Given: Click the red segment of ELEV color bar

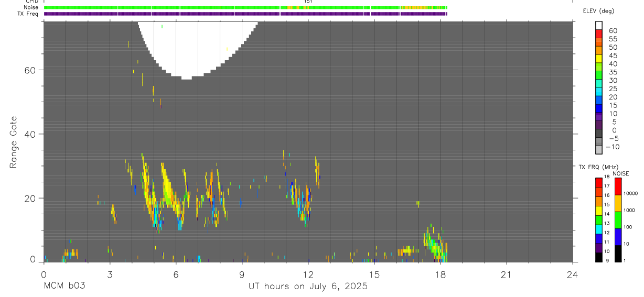Looking at the screenshot, I should pyautogui.click(x=599, y=34).
